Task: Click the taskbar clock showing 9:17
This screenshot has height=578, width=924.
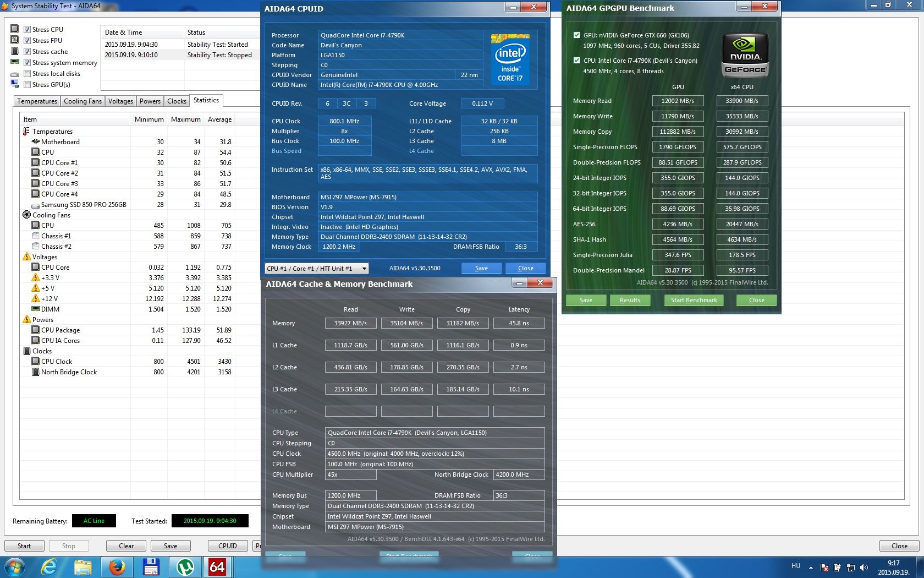Action: (x=894, y=568)
